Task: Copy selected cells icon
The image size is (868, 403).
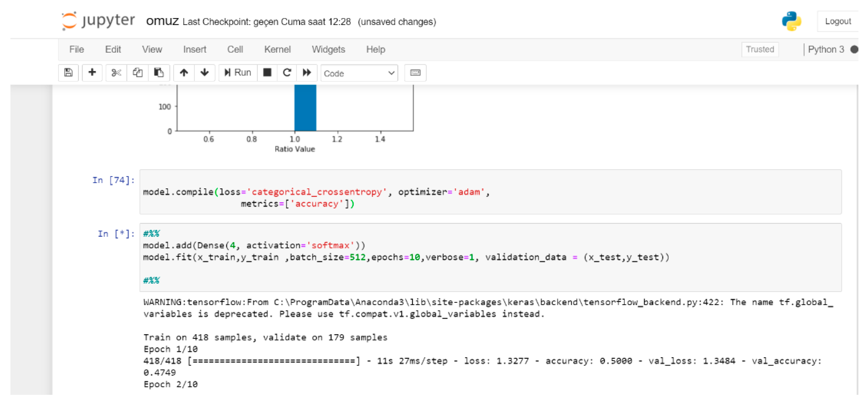Action: pos(137,72)
